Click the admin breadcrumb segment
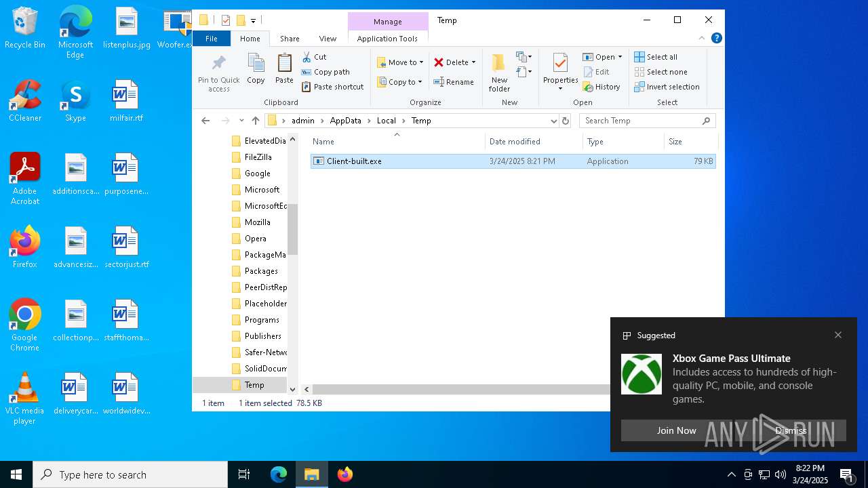This screenshot has width=868, height=488. [x=303, y=121]
